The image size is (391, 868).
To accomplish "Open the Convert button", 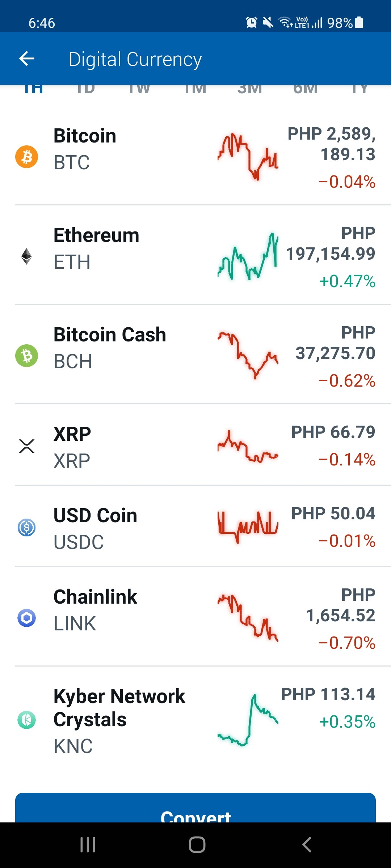I will (195, 808).
